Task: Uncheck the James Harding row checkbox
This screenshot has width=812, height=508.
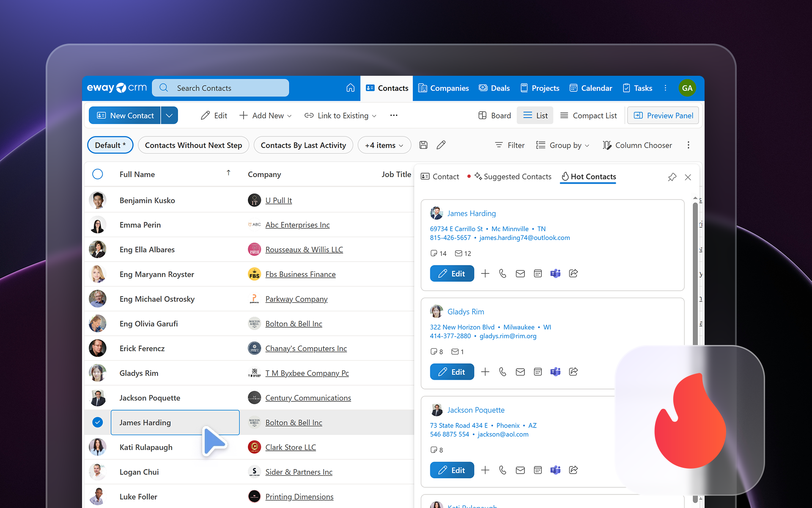Action: tap(98, 422)
